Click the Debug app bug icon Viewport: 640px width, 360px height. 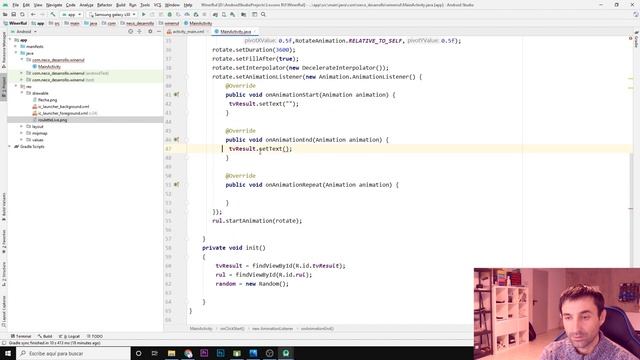(x=170, y=14)
